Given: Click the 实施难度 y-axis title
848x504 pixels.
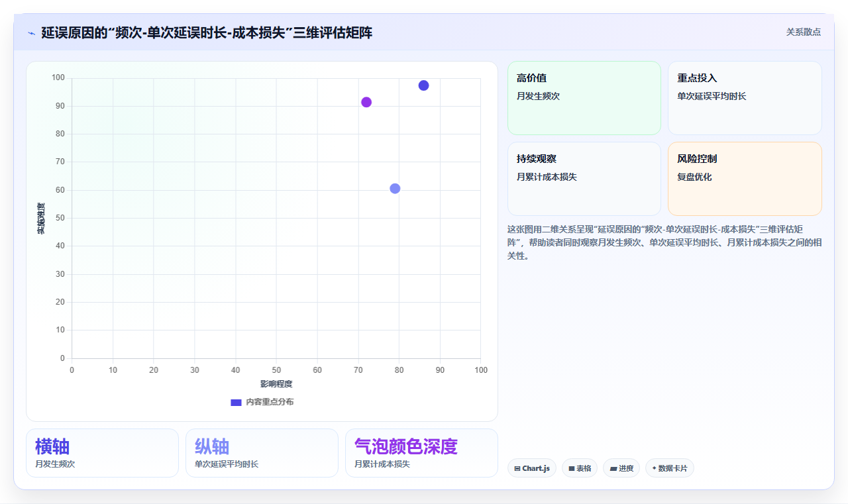Looking at the screenshot, I should (x=41, y=218).
